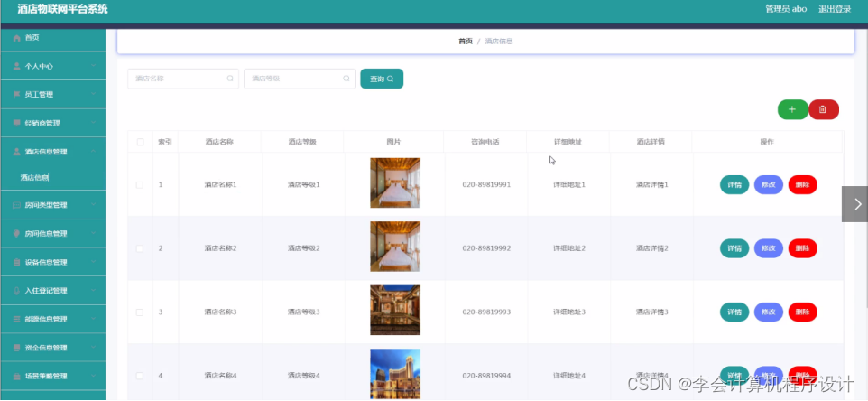Open the bedroom image of 酒店名称2

pyautogui.click(x=395, y=247)
